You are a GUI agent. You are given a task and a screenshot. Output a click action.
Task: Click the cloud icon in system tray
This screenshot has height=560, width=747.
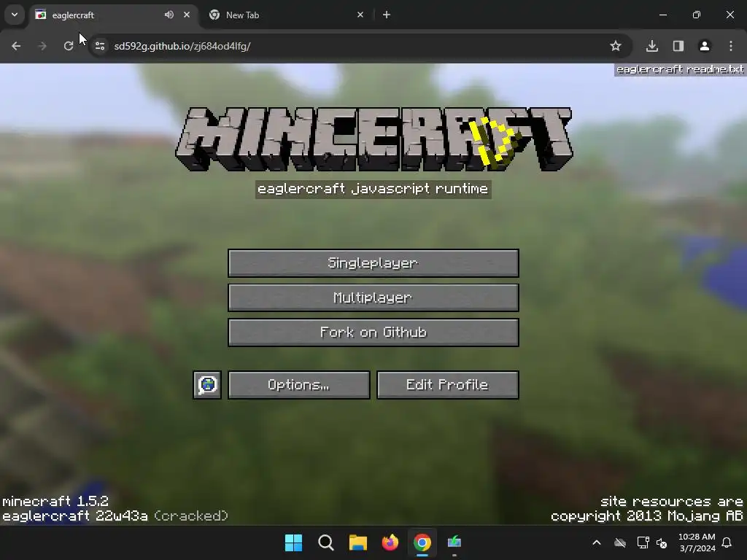620,542
